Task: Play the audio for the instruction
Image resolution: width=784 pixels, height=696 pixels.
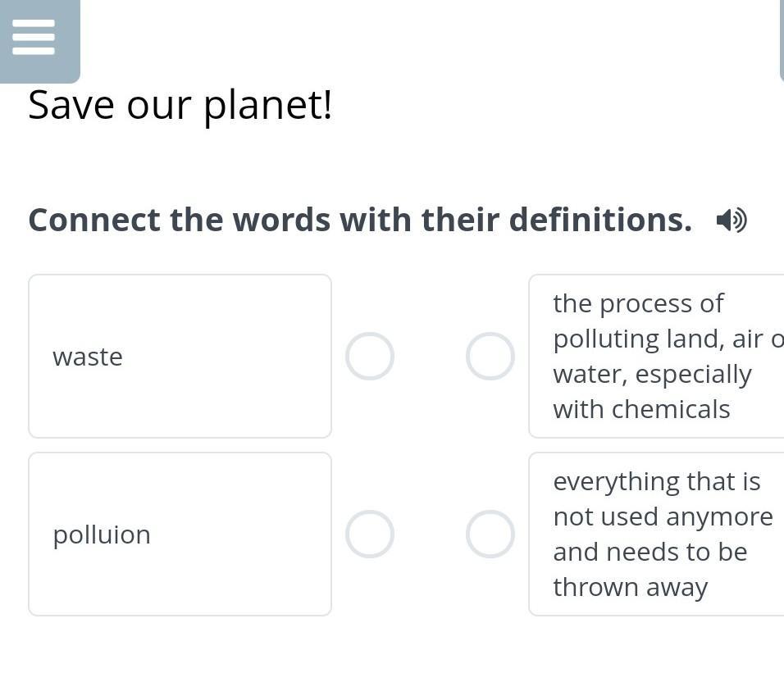Action: [731, 221]
